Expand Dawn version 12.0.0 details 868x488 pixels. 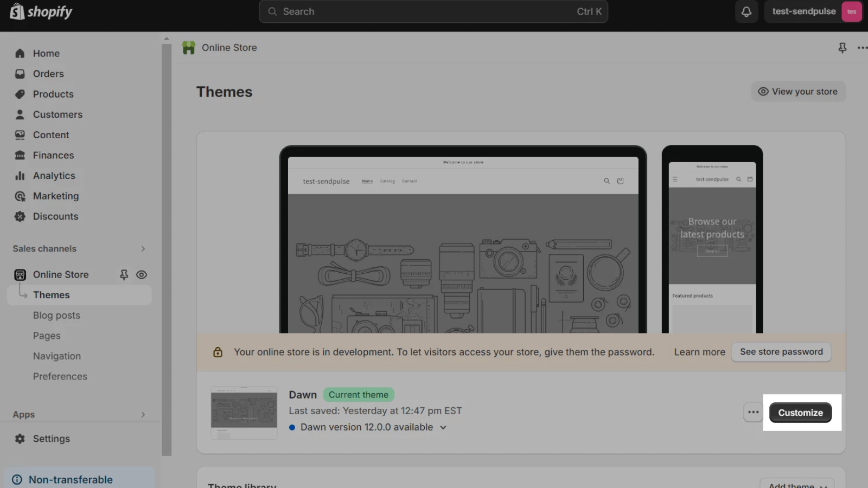coord(443,427)
